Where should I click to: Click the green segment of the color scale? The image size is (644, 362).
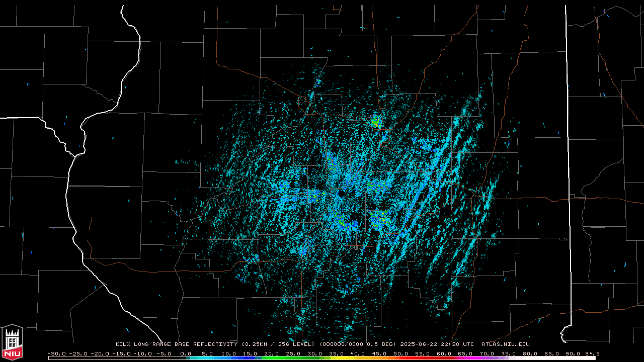pyautogui.click(x=289, y=358)
